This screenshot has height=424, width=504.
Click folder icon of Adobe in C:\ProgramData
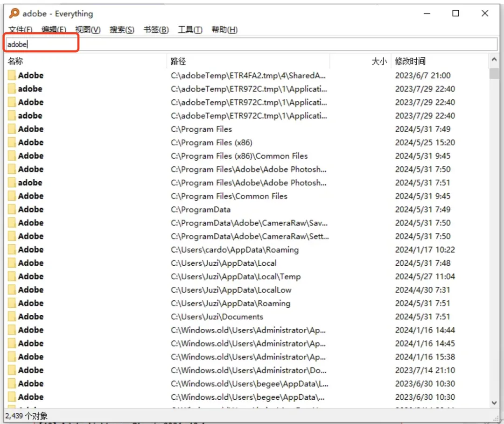coord(12,209)
